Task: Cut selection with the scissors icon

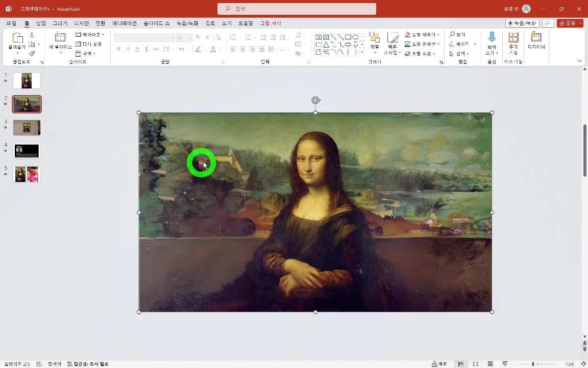Action: (x=32, y=35)
